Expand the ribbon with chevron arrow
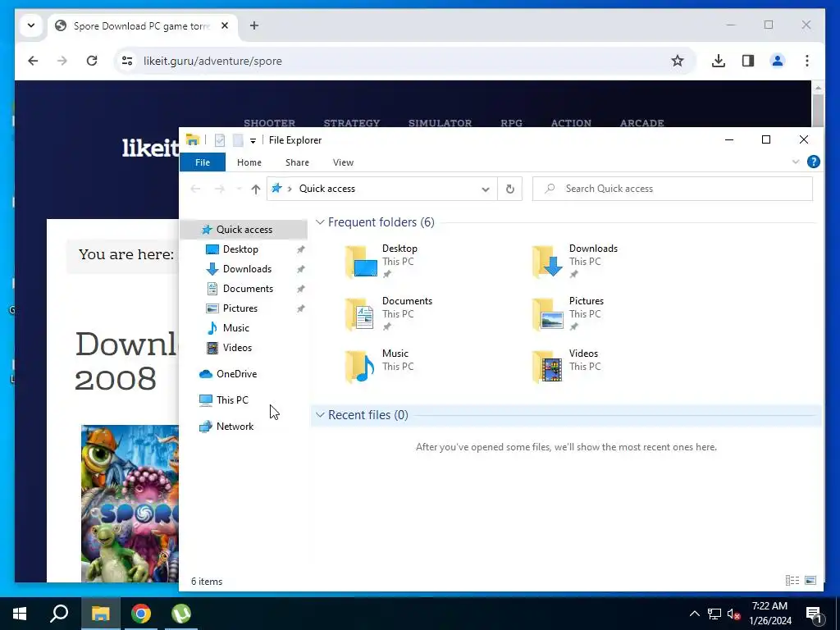This screenshot has width=840, height=630. [x=796, y=162]
